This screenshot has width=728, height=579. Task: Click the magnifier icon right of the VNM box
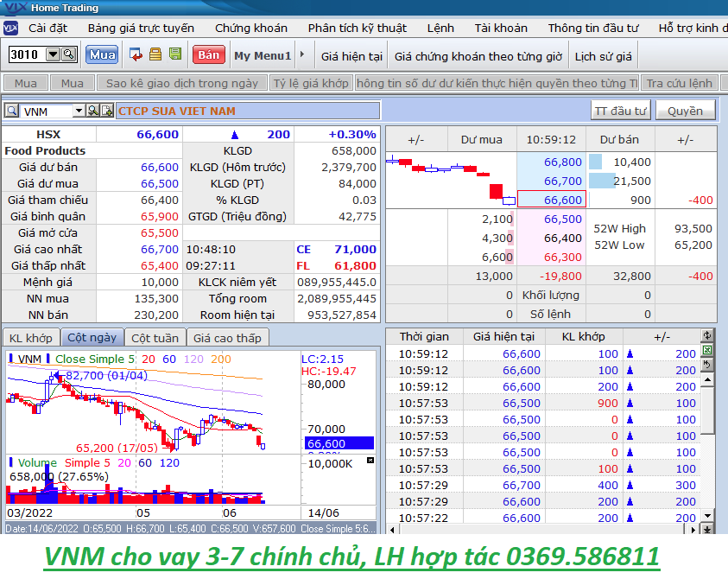93,111
